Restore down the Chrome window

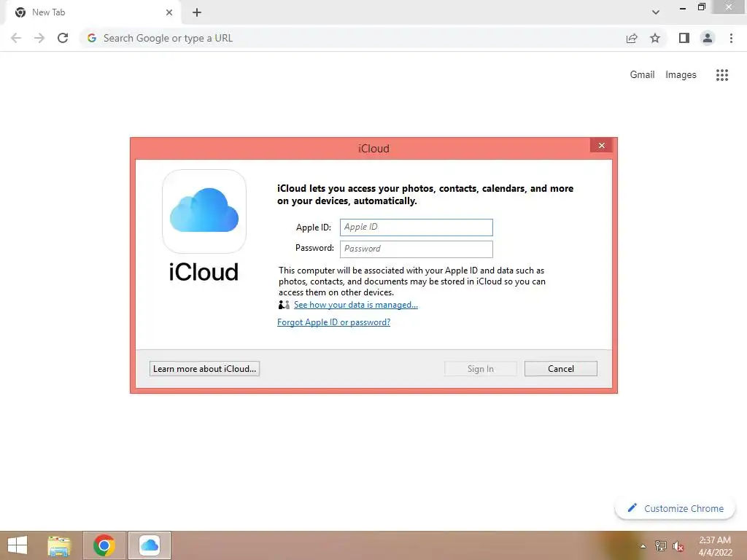701,7
